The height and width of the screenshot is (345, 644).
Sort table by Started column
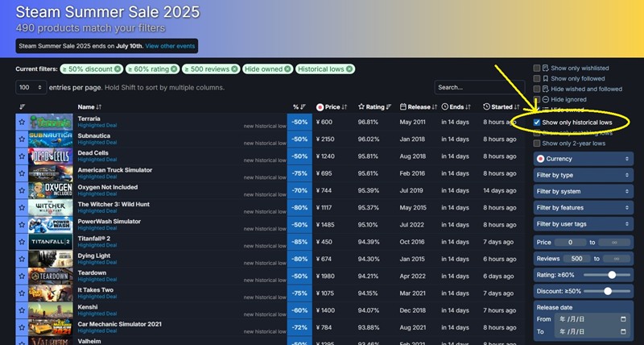click(502, 107)
